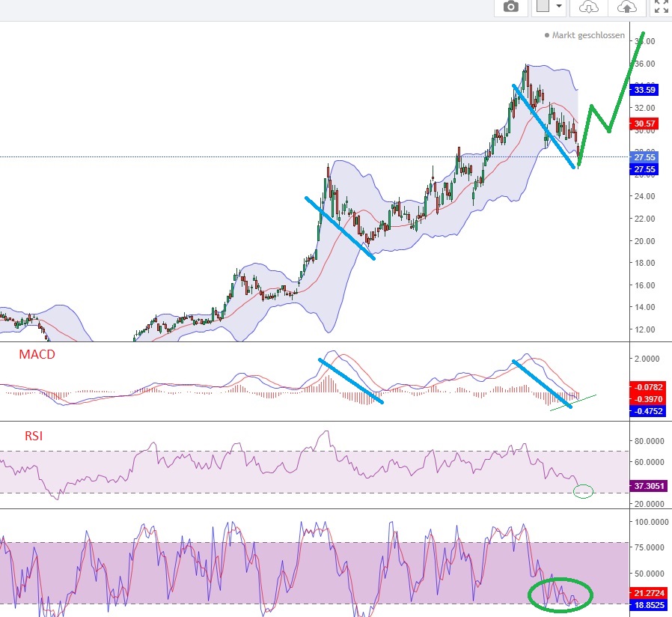Click the 80.0000 RSI axis tick
672x617 pixels.
pyautogui.click(x=649, y=441)
